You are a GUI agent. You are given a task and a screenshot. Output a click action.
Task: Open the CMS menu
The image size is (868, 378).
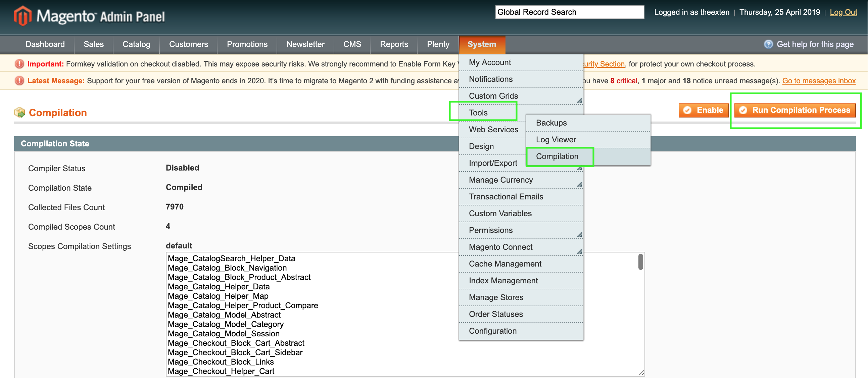(x=352, y=44)
